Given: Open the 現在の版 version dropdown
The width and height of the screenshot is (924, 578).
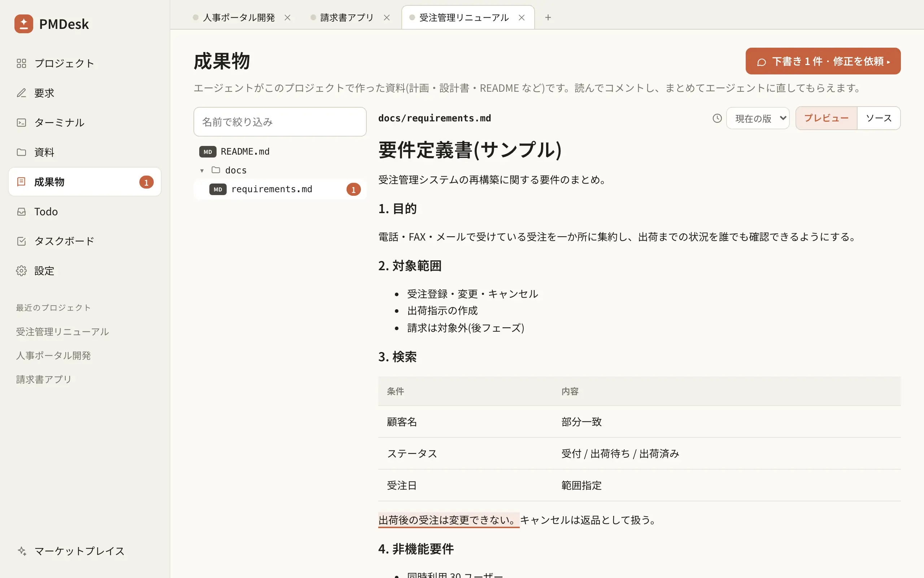Looking at the screenshot, I should pyautogui.click(x=758, y=118).
